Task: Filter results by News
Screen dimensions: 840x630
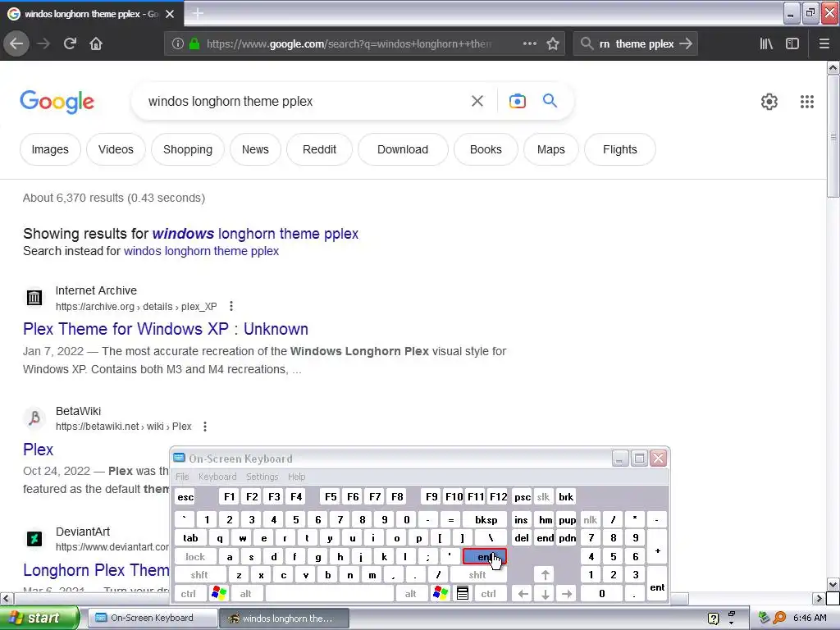Action: click(x=255, y=149)
